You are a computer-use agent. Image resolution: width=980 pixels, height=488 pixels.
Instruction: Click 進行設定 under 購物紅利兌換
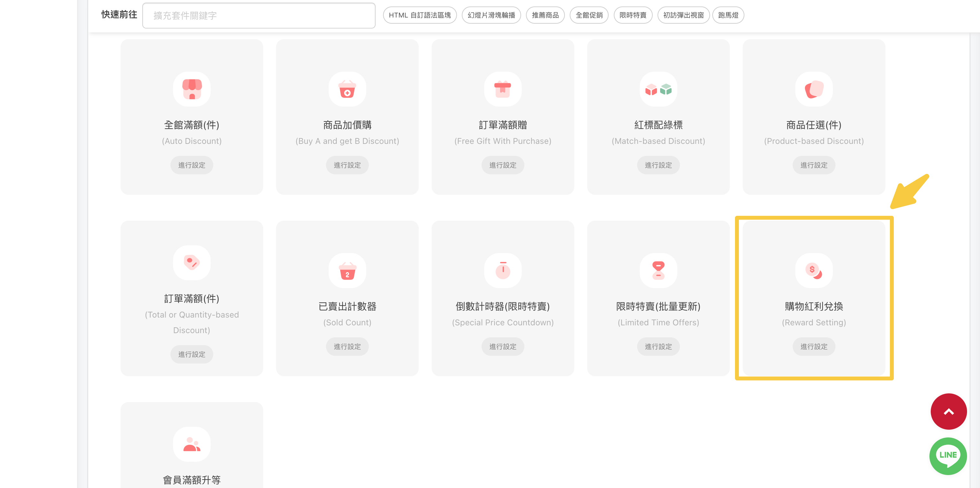point(814,346)
